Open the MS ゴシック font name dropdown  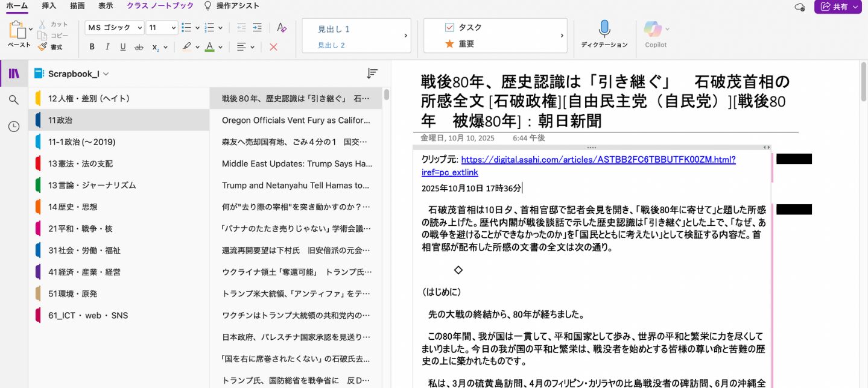139,28
